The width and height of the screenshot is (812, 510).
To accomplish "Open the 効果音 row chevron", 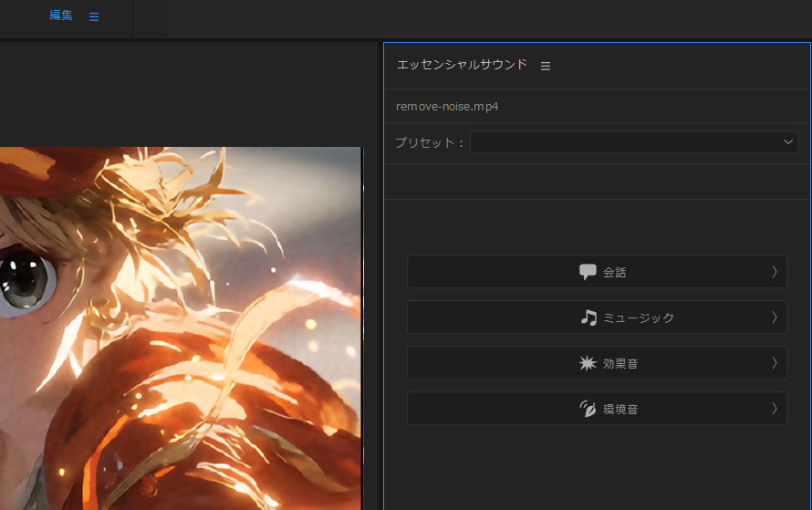I will tap(774, 363).
